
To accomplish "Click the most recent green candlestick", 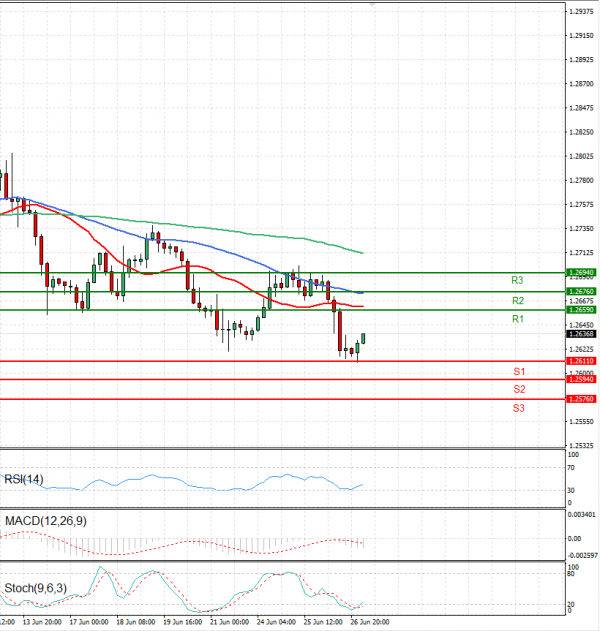I will point(363,338).
